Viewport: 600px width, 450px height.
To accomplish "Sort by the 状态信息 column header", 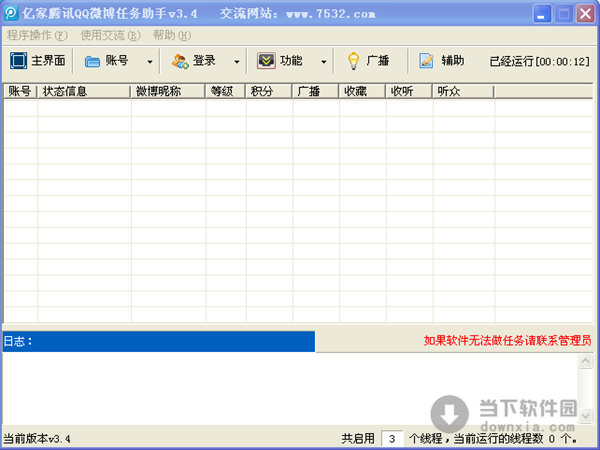I will point(84,91).
